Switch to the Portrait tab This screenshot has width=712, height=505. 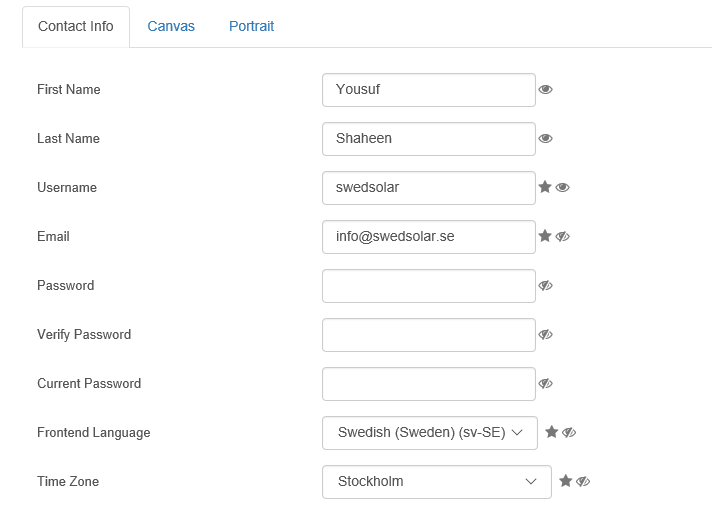252,26
